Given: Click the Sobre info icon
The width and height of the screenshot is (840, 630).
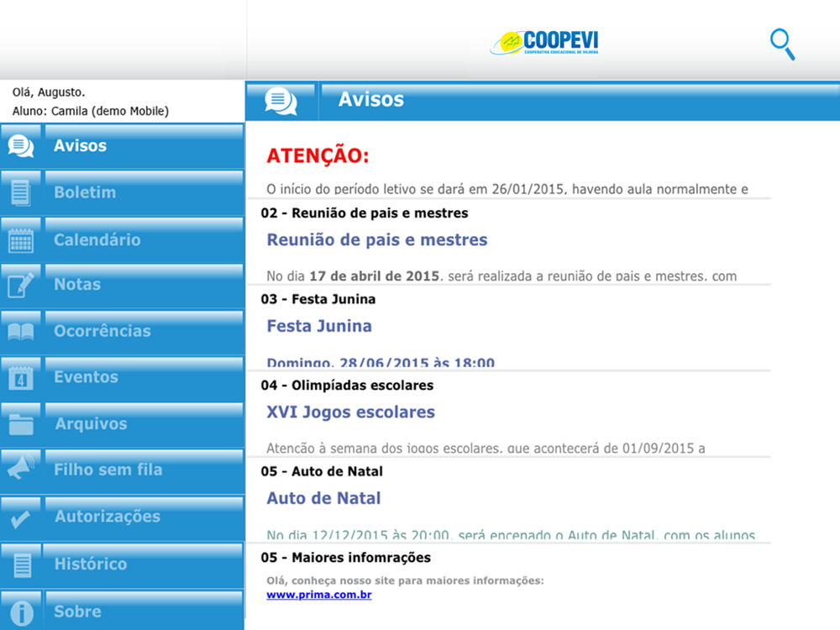Looking at the screenshot, I should (x=22, y=614).
